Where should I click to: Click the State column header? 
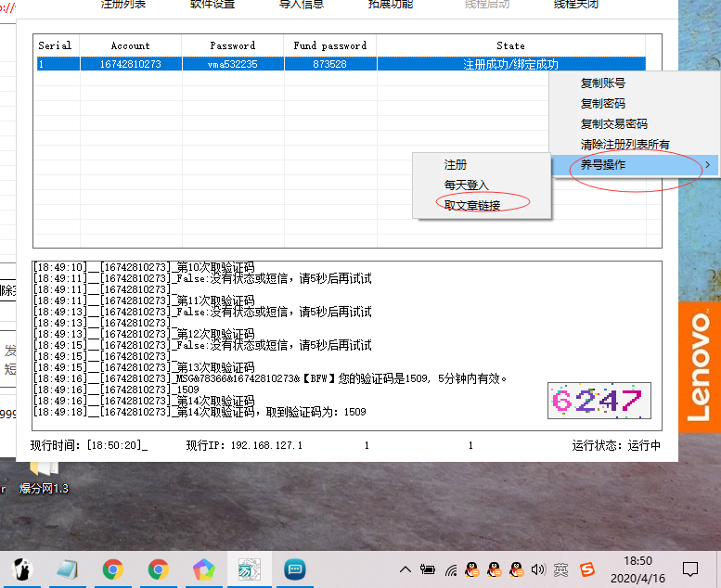[x=510, y=45]
